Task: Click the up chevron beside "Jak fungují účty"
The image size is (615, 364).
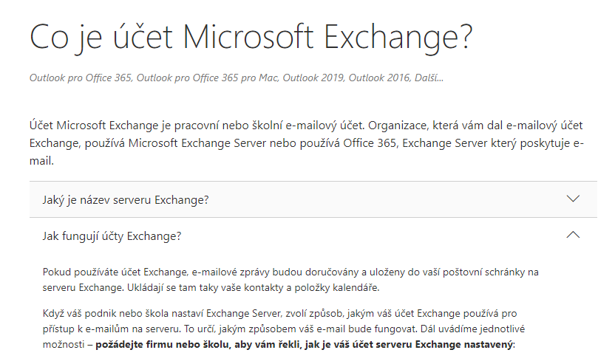Action: (x=573, y=235)
